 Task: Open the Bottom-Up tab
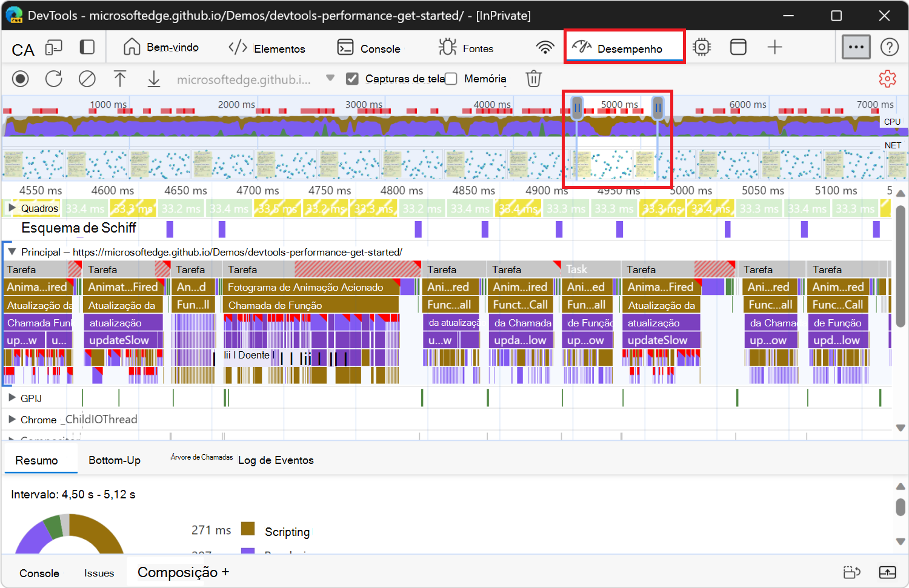115,460
